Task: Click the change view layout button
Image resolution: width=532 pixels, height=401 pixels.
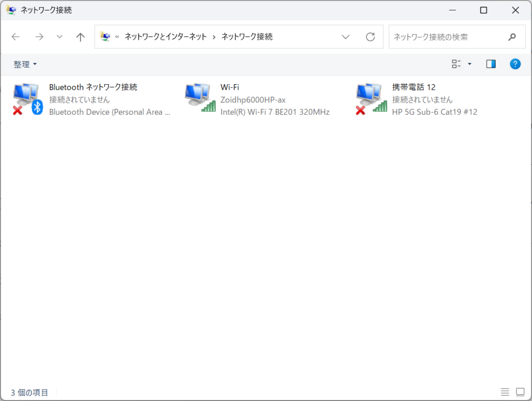Action: [x=457, y=64]
